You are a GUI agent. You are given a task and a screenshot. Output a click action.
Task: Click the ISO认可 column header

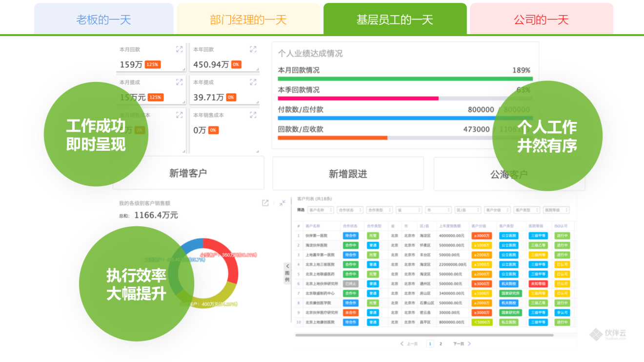(562, 226)
